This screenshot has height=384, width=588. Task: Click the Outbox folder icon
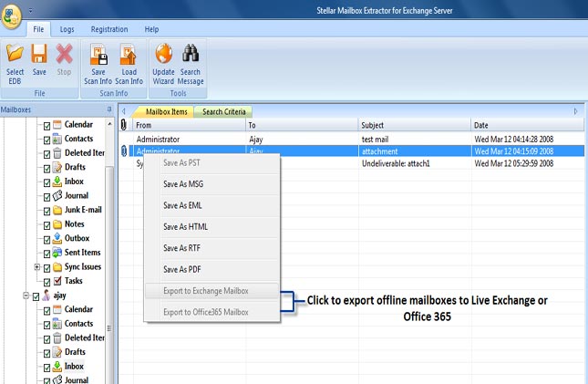click(57, 238)
